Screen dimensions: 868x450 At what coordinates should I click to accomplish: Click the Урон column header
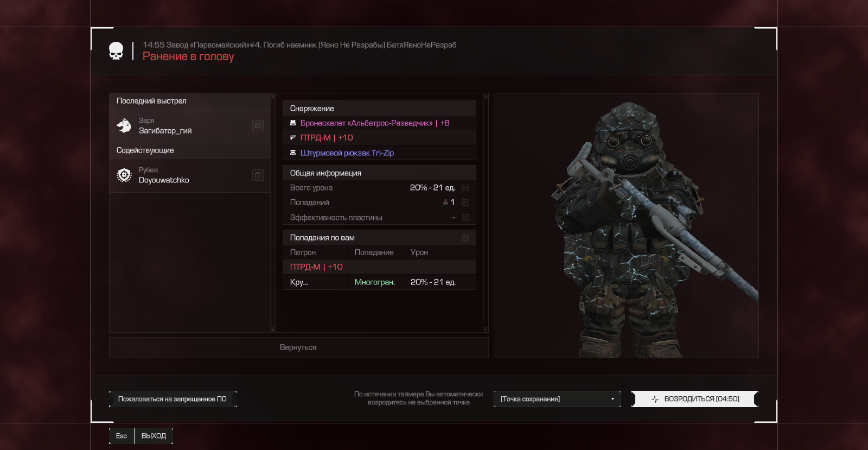pos(419,252)
